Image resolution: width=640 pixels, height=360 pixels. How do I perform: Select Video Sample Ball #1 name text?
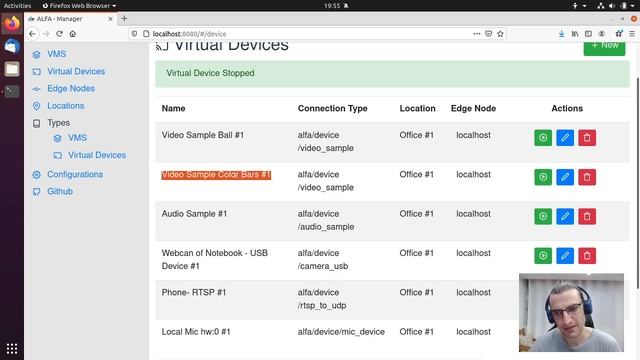point(202,135)
